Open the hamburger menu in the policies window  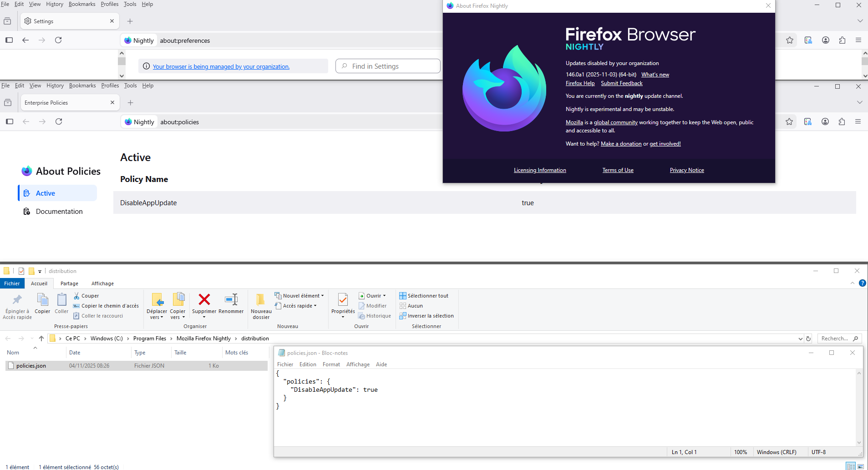[x=858, y=121]
